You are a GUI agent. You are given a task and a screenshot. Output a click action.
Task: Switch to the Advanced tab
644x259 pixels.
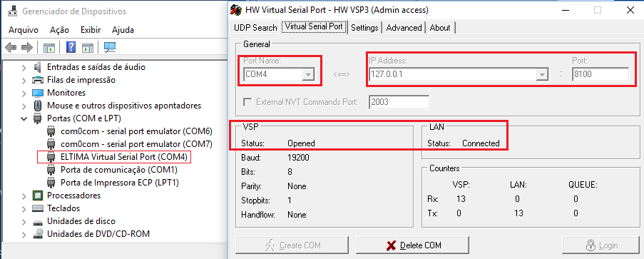tap(404, 28)
